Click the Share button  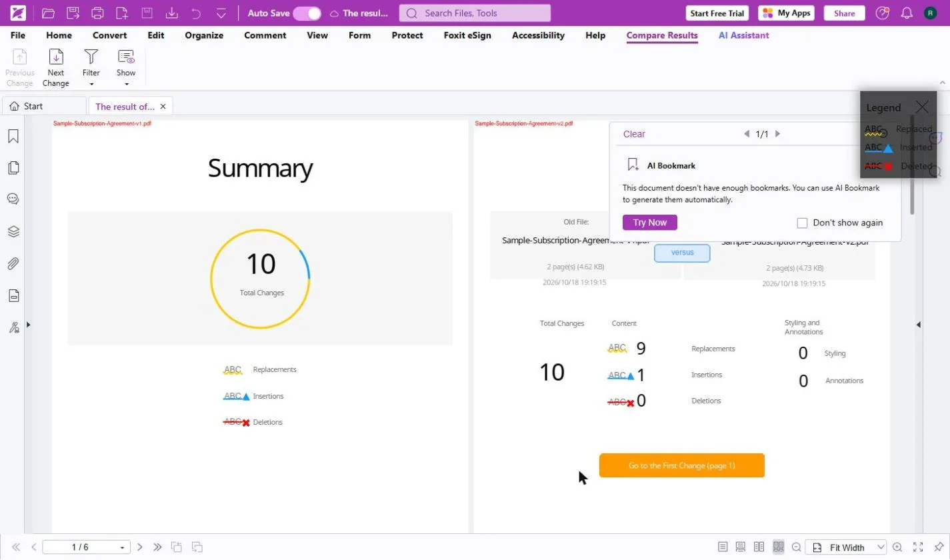pos(844,13)
